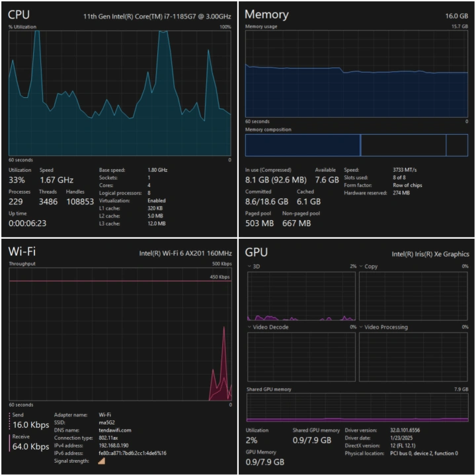476x476 pixels.
Task: Click the Memory usage graph
Action: [356, 73]
